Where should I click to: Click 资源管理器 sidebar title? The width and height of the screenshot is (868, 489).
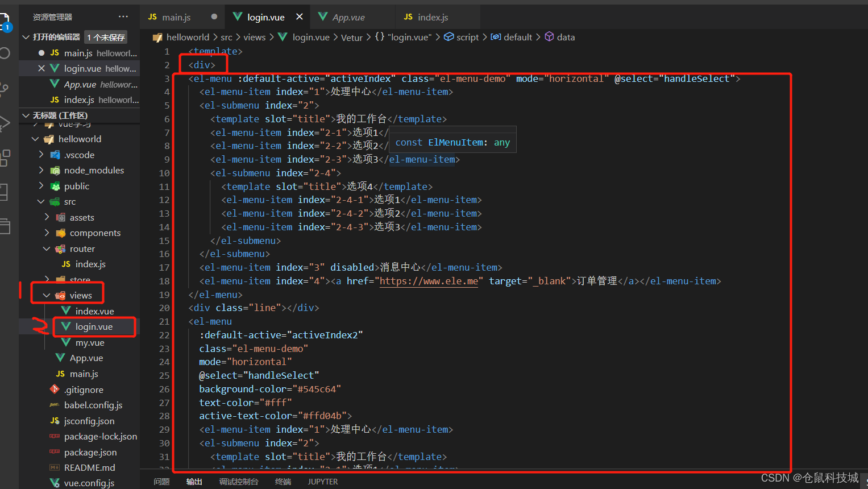(52, 17)
